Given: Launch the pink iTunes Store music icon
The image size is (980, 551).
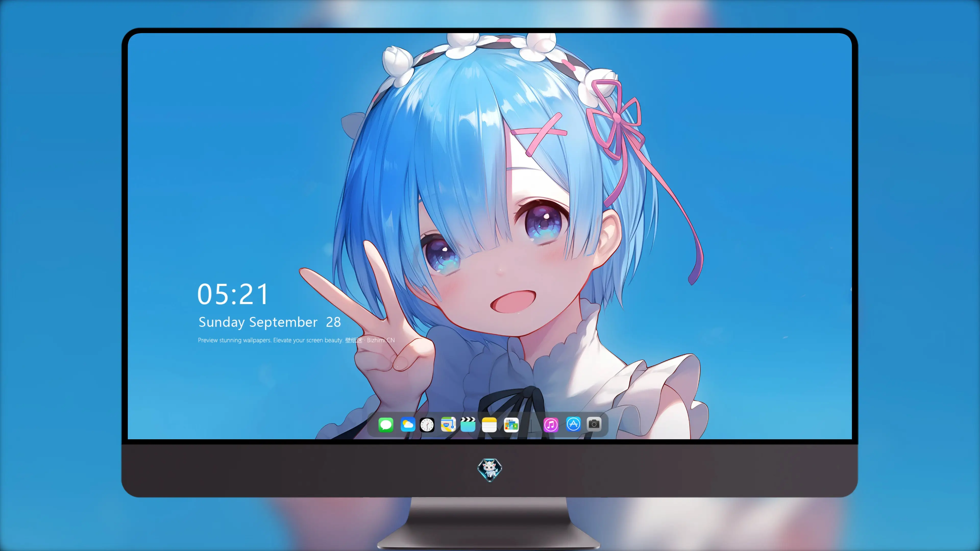Looking at the screenshot, I should pyautogui.click(x=551, y=424).
